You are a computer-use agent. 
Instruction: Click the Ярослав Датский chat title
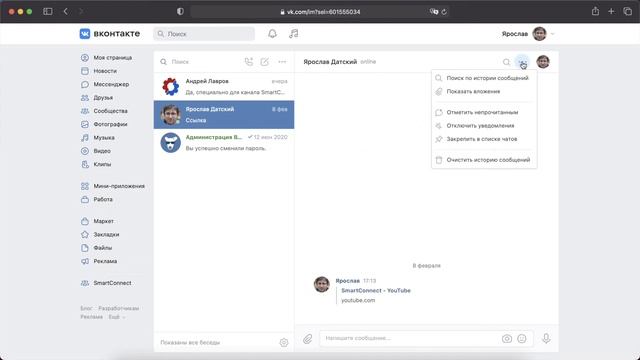pos(330,62)
